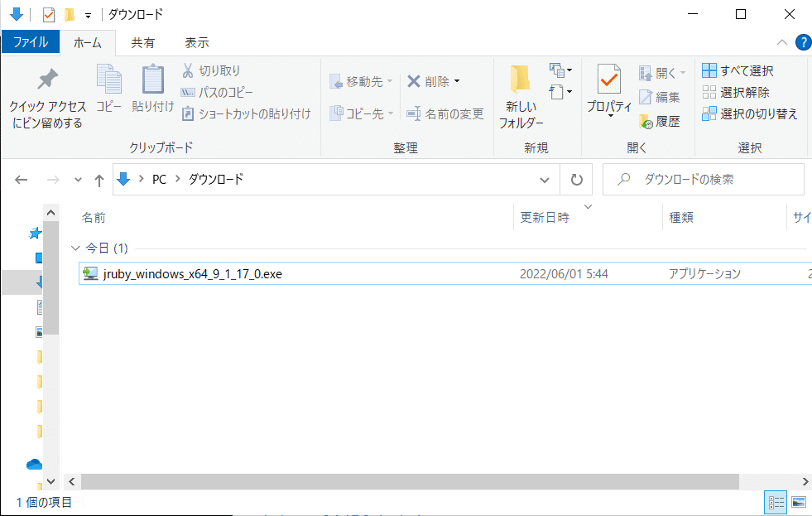Click horizontal scrollbar right arrow
Image resolution: width=812 pixels, height=516 pixels.
(x=805, y=482)
